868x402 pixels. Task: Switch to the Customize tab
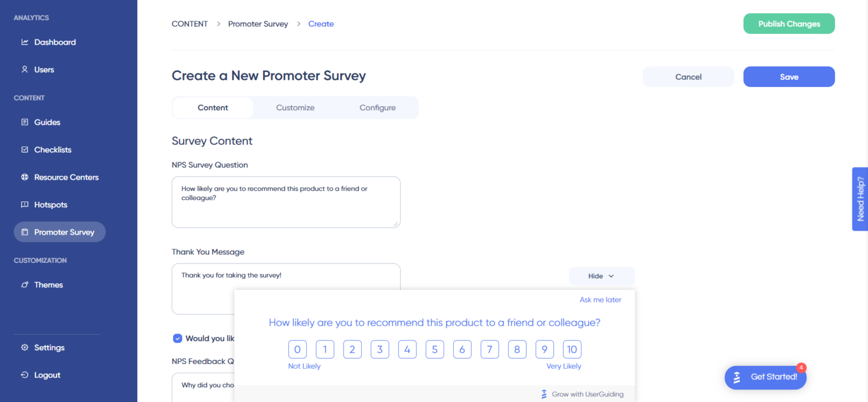[295, 107]
